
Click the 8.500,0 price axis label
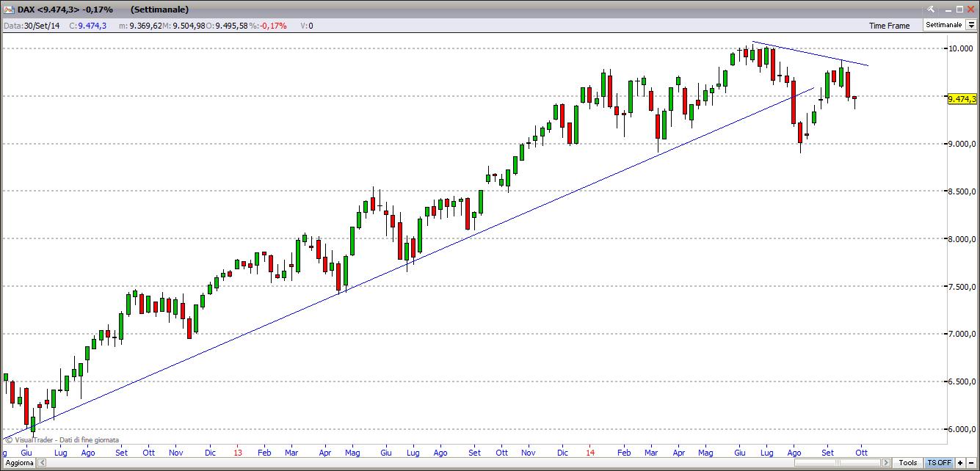tap(962, 191)
